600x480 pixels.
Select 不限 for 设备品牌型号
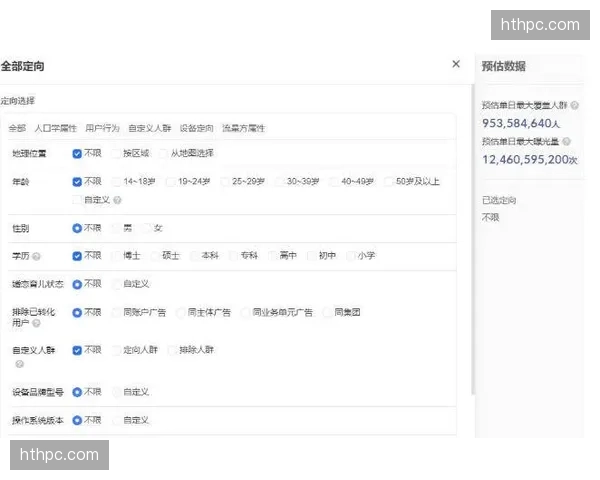(77, 392)
